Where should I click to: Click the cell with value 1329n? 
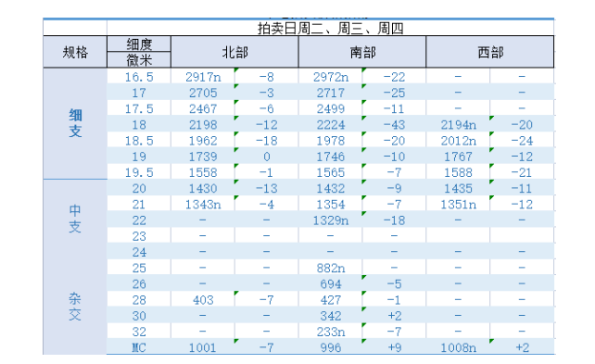point(331,220)
